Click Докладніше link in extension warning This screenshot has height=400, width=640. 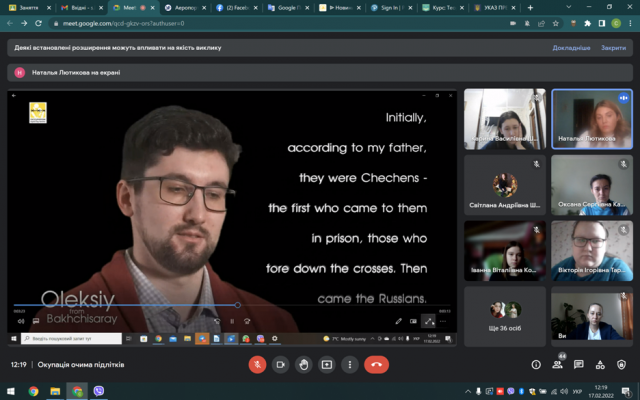(571, 48)
